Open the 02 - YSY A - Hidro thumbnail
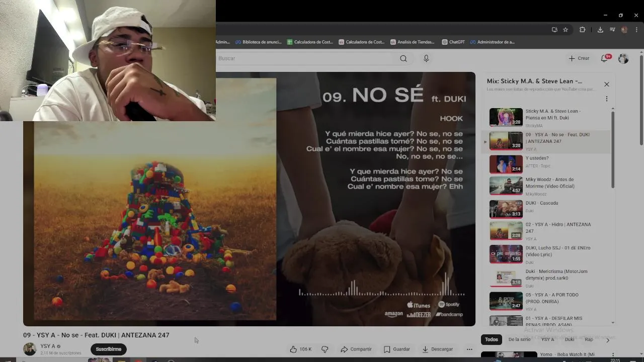 click(506, 231)
